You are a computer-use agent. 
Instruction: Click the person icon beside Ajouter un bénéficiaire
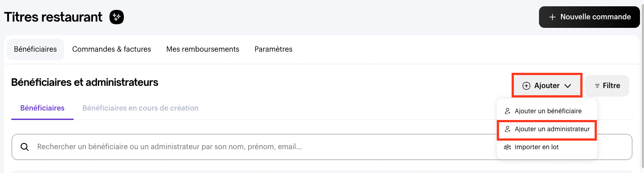click(508, 111)
